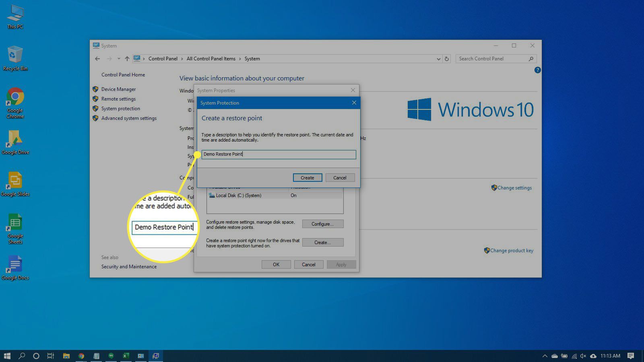Open recent locations dropdown arrow
Viewport: 644px width, 362px height.
coord(119,59)
